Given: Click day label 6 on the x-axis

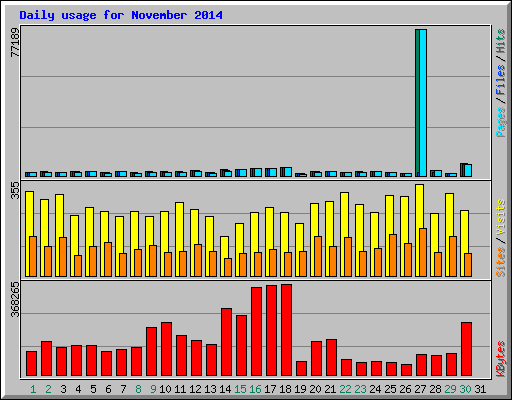Looking at the screenshot, I should point(108,389).
